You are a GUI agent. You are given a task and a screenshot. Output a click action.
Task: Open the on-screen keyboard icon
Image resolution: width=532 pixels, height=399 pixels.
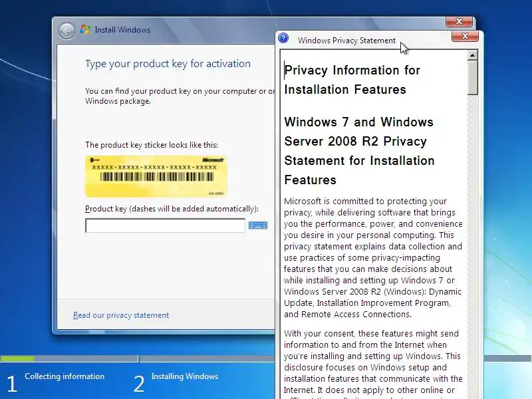(x=258, y=225)
